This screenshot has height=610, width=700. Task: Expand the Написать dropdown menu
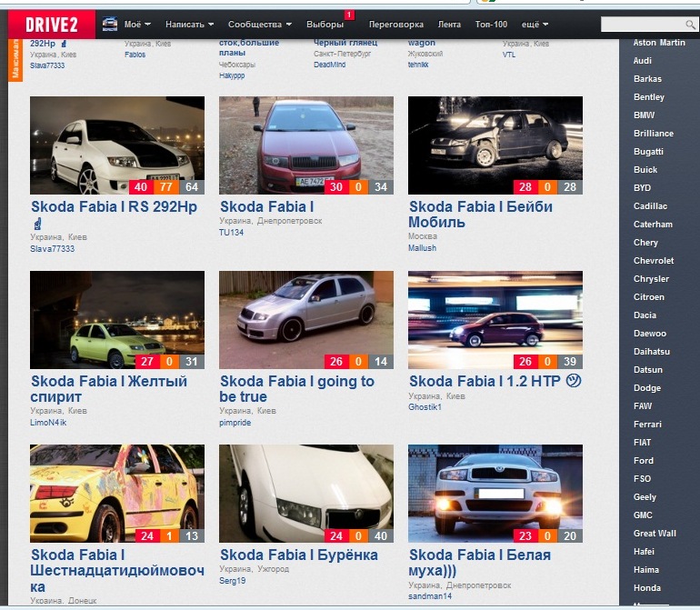point(190,25)
